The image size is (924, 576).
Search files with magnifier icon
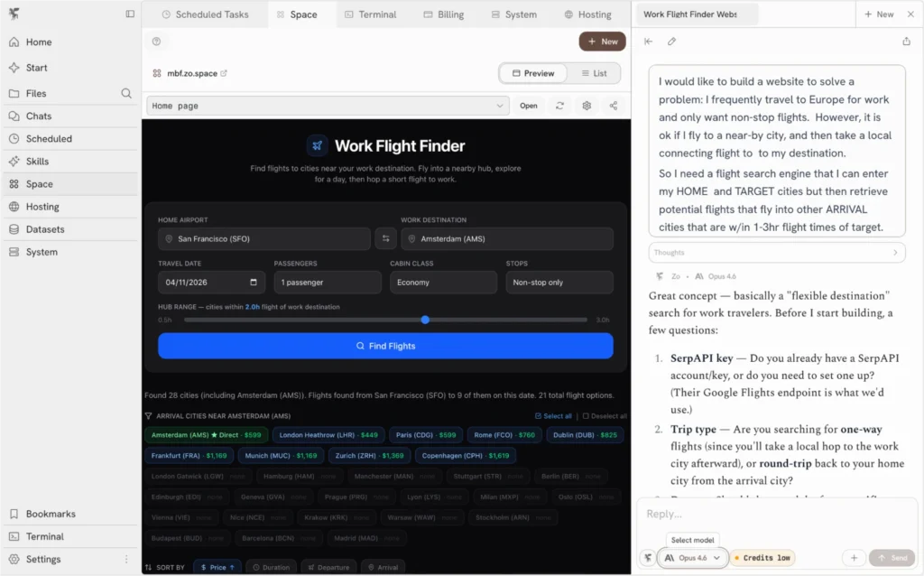point(126,93)
